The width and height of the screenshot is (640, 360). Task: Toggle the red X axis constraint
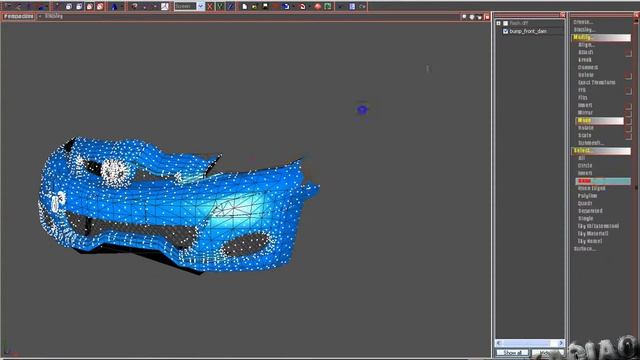[x=210, y=7]
